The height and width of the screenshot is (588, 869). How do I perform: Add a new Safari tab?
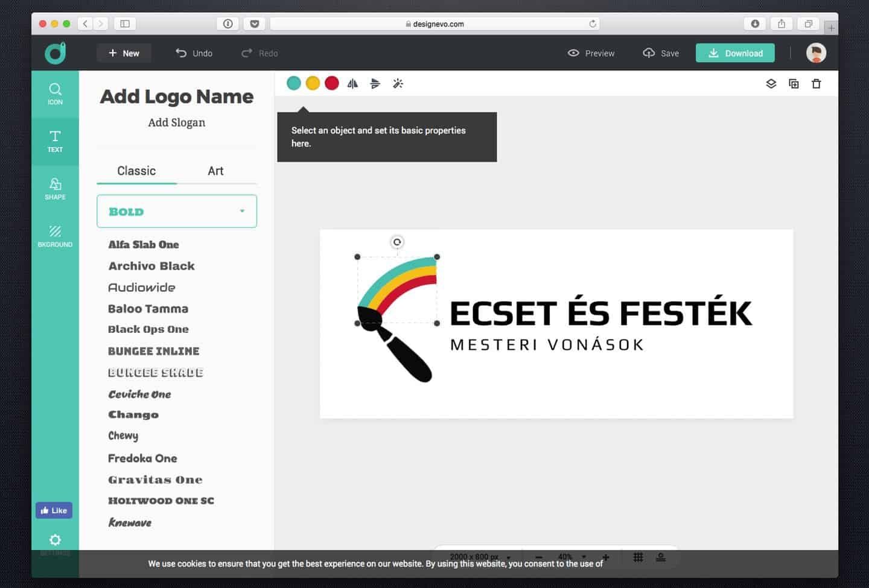coord(831,28)
